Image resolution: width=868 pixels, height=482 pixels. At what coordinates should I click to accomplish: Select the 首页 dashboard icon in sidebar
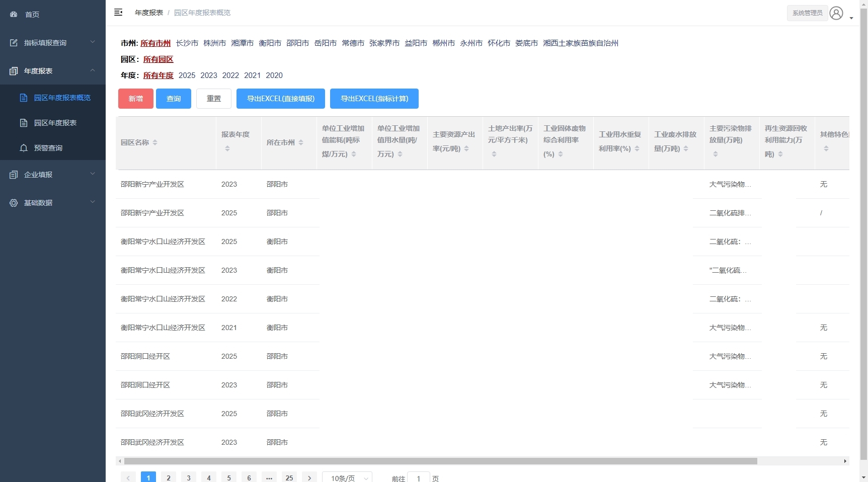coord(14,14)
